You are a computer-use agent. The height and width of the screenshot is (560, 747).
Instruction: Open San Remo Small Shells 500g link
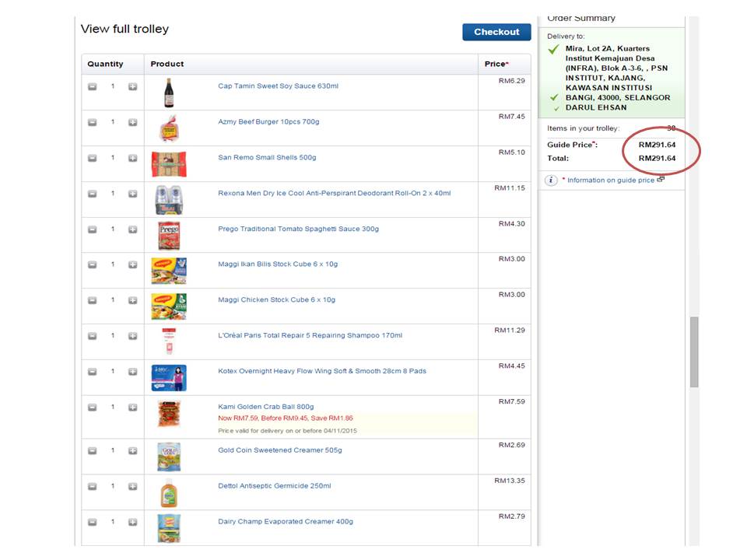(267, 158)
